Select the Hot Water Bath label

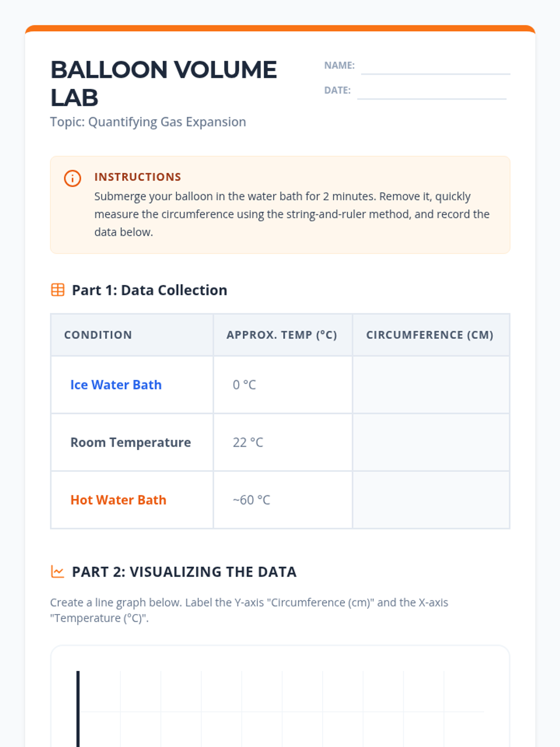coord(118,500)
